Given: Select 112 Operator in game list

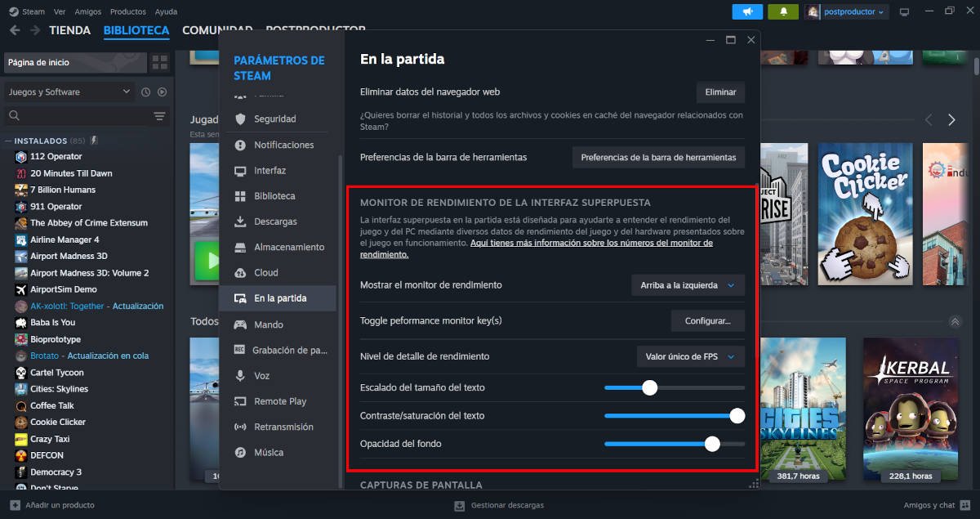Looking at the screenshot, I should coord(56,156).
